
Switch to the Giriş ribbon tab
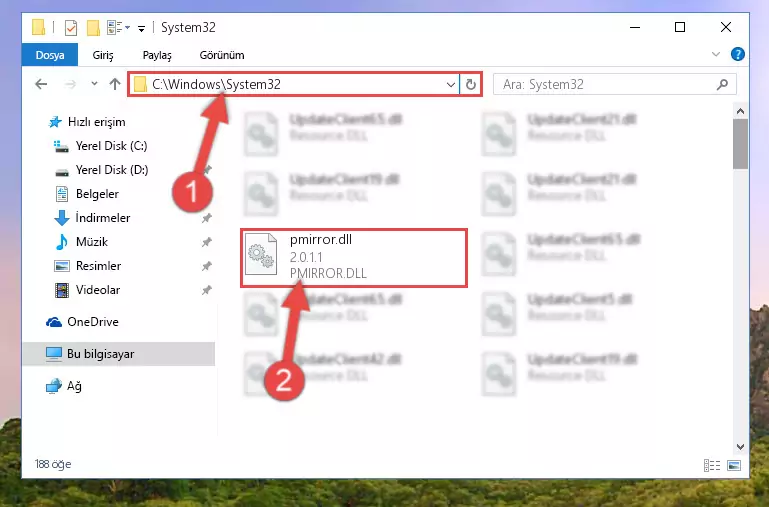(103, 55)
